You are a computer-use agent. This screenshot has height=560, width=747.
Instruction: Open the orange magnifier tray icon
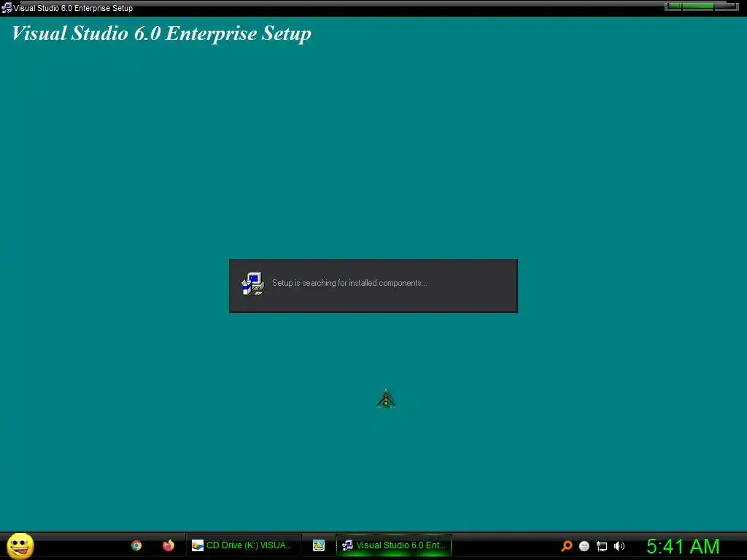pos(566,546)
